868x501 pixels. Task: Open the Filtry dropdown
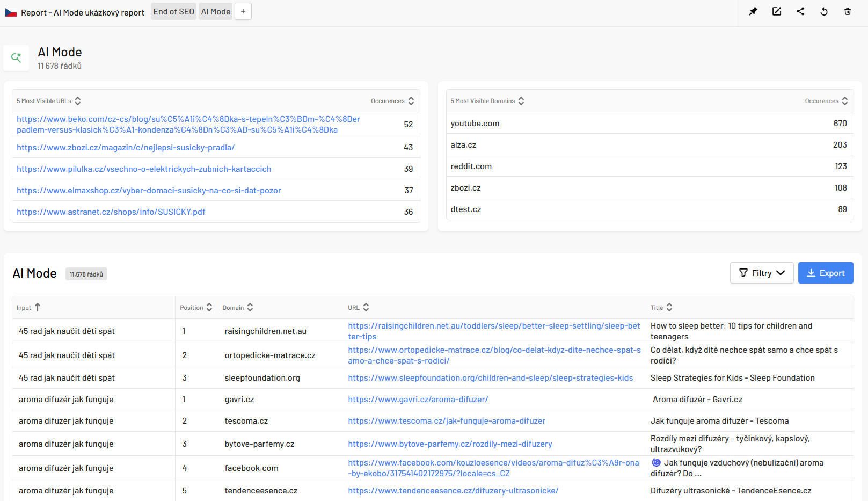pos(761,273)
